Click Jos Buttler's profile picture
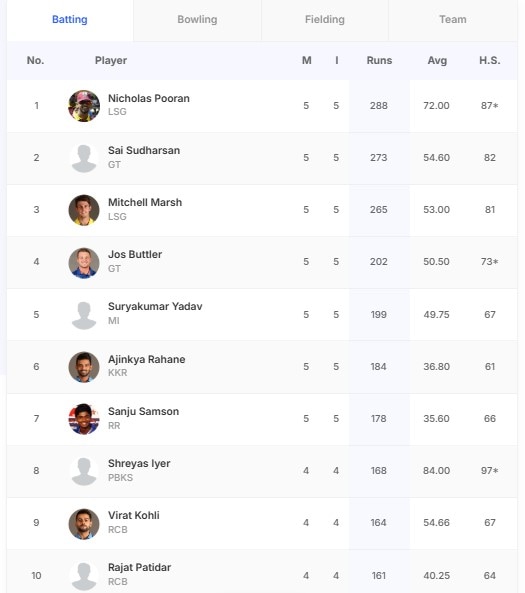 84,262
